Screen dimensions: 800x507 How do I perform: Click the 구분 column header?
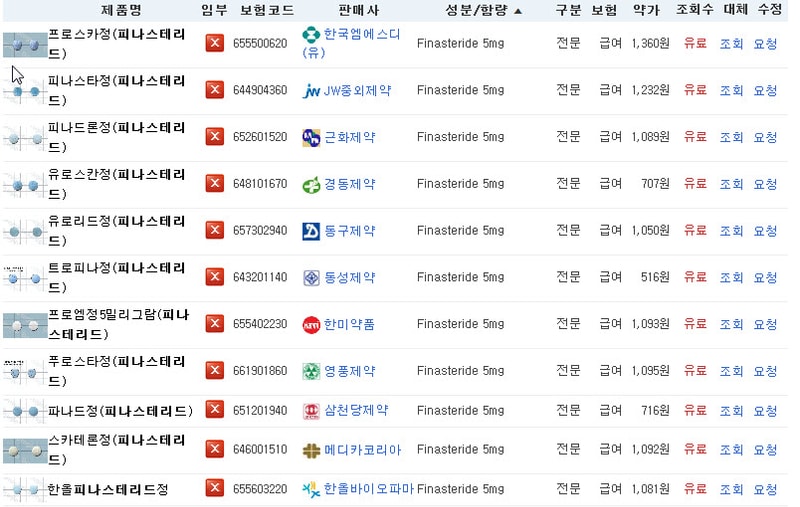point(568,10)
